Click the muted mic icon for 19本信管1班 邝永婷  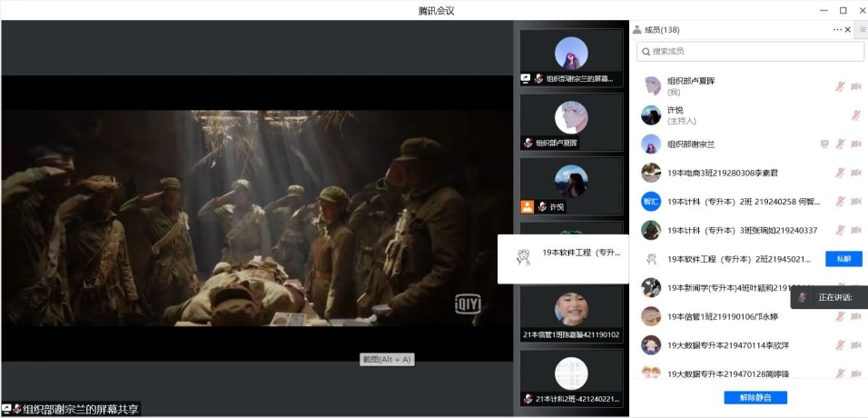841,316
